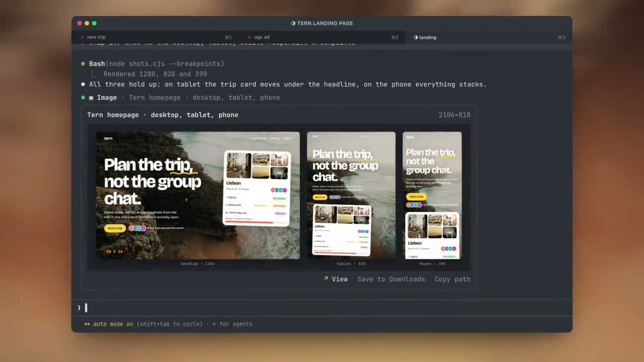Click the double-arrow icon before "auto mode on"
Viewport: 644px width, 362px height.
click(x=87, y=324)
